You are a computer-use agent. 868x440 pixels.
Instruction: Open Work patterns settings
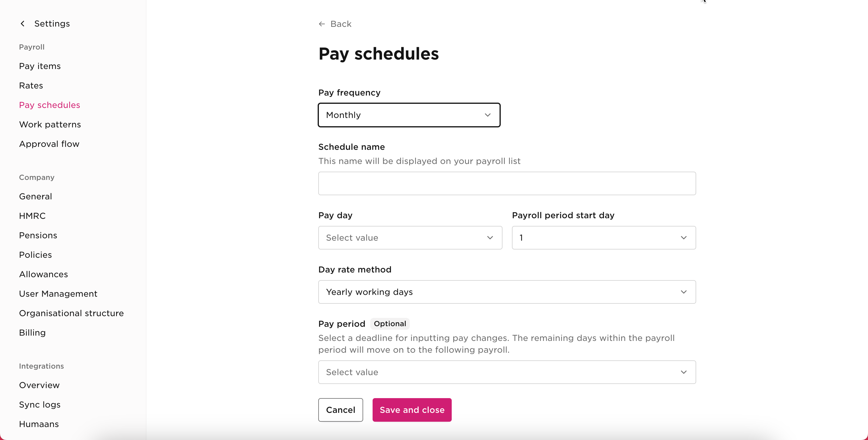pyautogui.click(x=50, y=124)
